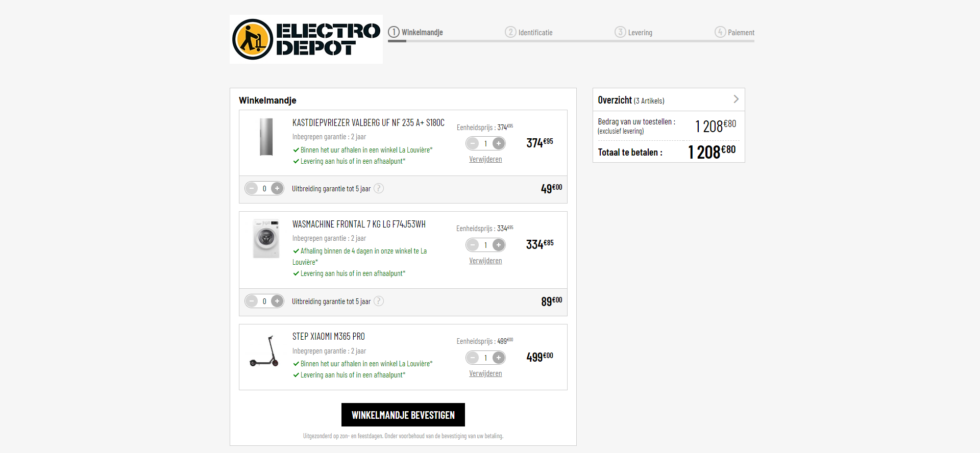The width and height of the screenshot is (980, 453).
Task: Increase quantity of Step Xiaomi M365 Pro
Action: 499,358
